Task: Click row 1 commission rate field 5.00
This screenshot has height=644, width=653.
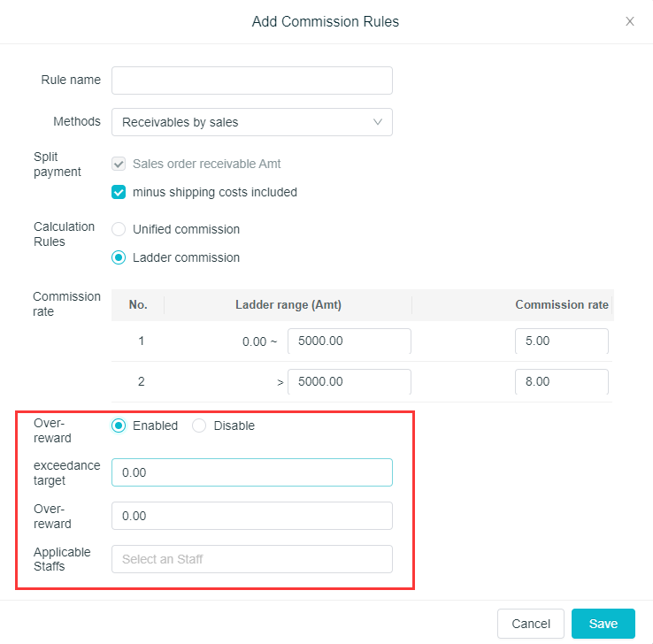Action: tap(561, 341)
